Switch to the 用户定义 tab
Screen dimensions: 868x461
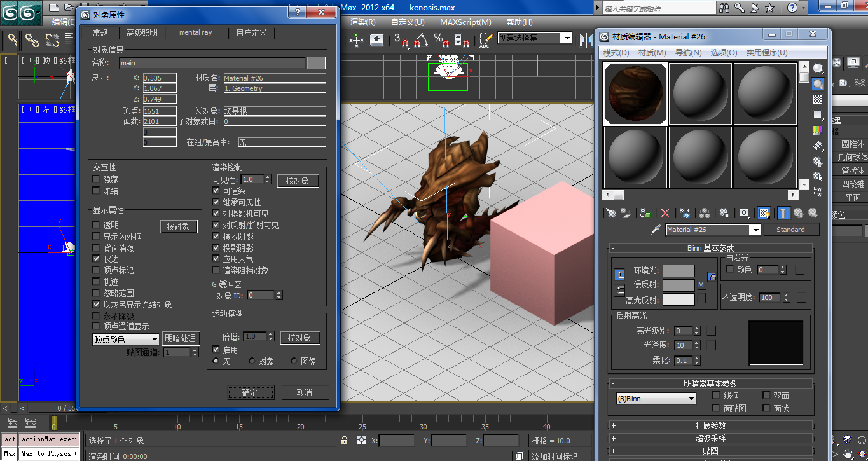click(x=251, y=33)
